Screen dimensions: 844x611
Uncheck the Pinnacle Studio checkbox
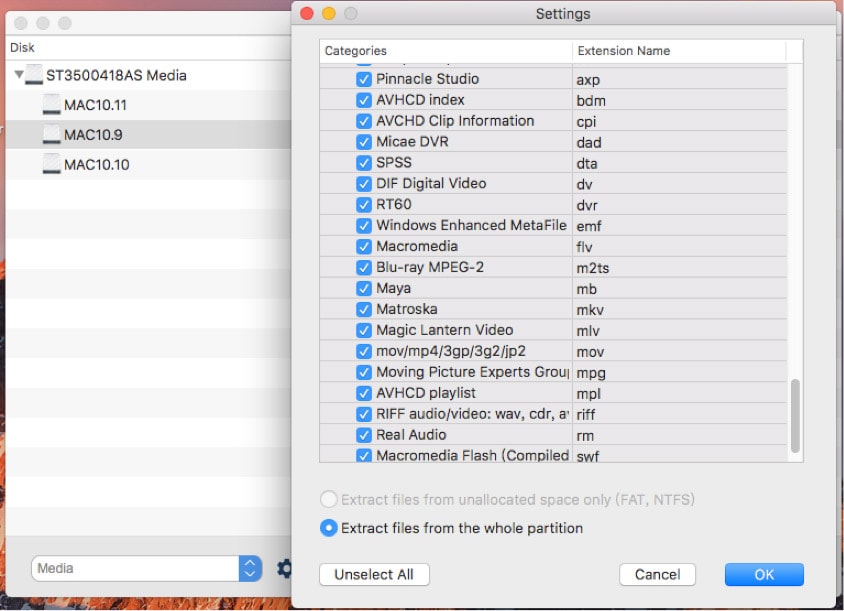[x=364, y=79]
